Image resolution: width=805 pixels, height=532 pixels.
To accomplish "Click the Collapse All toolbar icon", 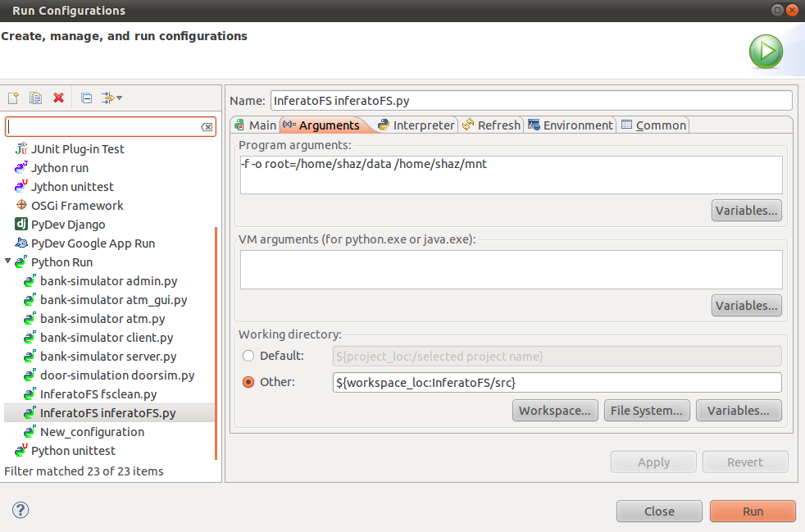I will tap(86, 98).
